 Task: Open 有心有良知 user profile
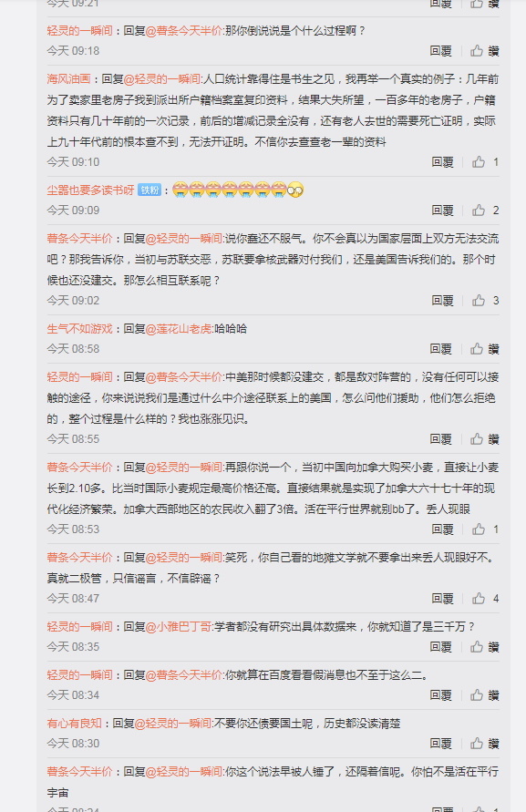pos(74,723)
